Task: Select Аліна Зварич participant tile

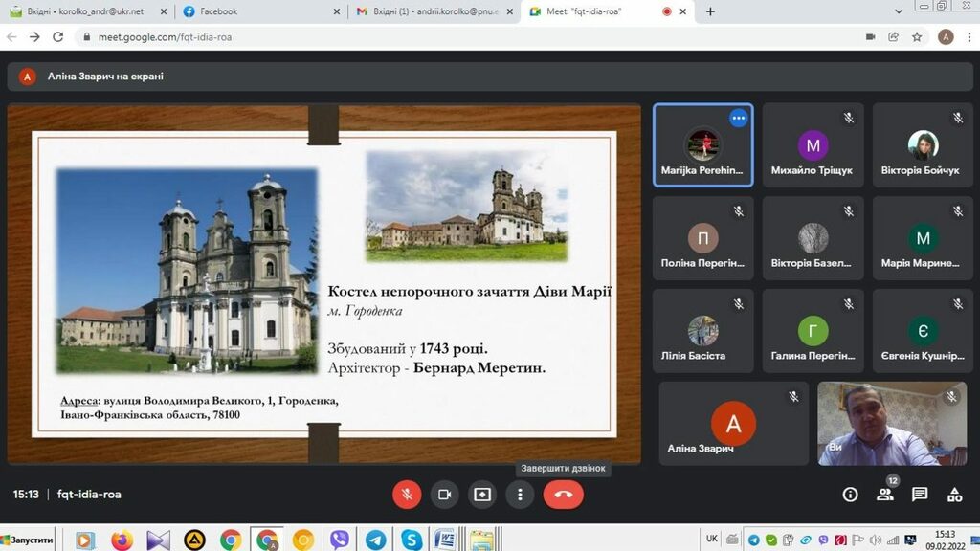Action: tap(733, 424)
